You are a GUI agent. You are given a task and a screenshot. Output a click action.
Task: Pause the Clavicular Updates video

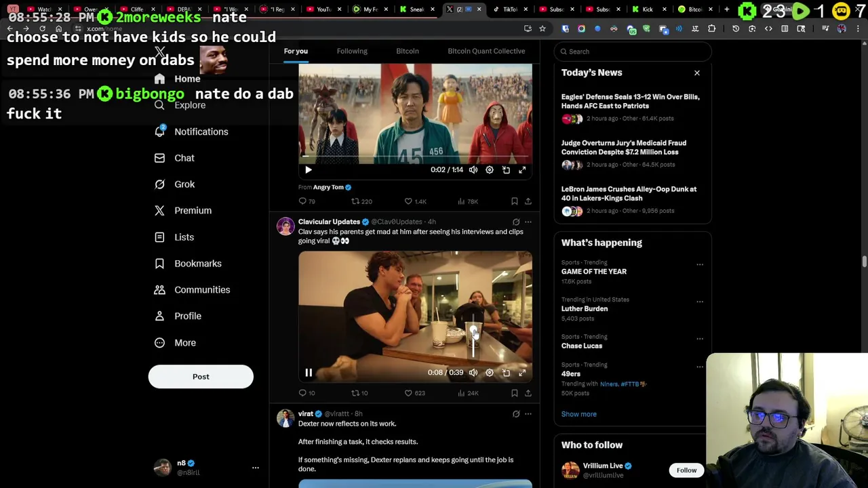pyautogui.click(x=308, y=373)
